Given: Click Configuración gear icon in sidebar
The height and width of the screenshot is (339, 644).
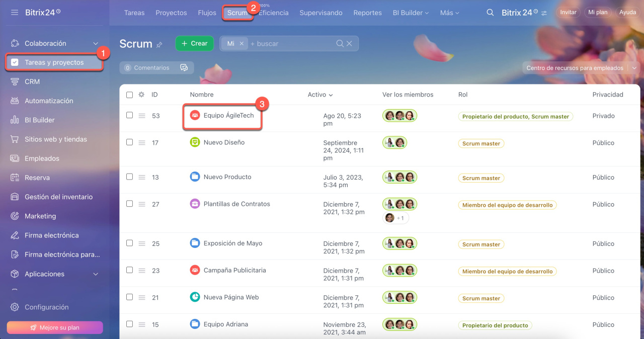Looking at the screenshot, I should tap(15, 307).
